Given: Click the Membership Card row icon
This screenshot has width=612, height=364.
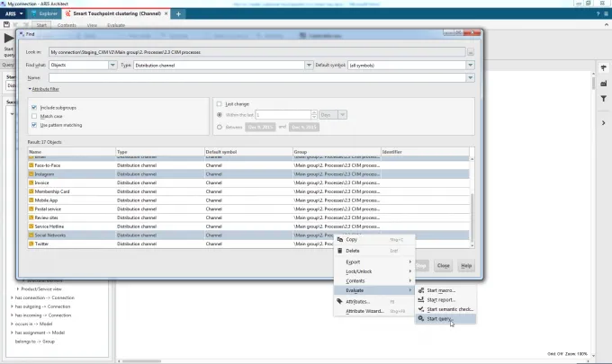Looking at the screenshot, I should 31,191.
